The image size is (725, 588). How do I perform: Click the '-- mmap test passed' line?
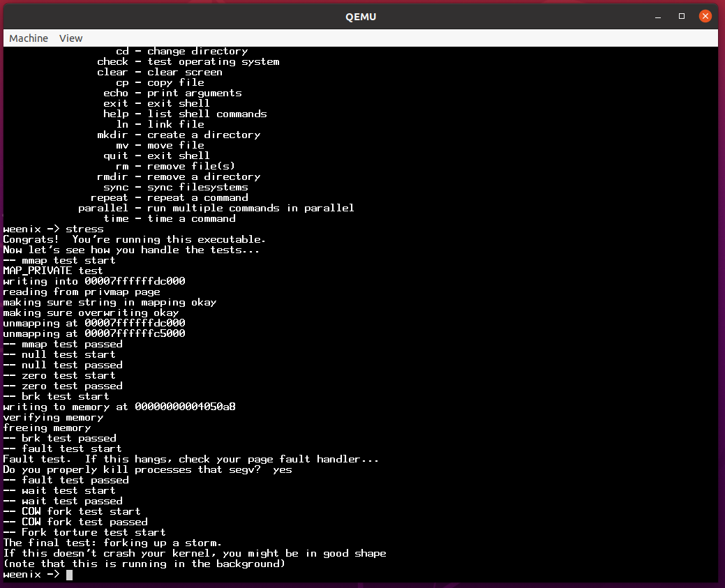[x=63, y=344]
